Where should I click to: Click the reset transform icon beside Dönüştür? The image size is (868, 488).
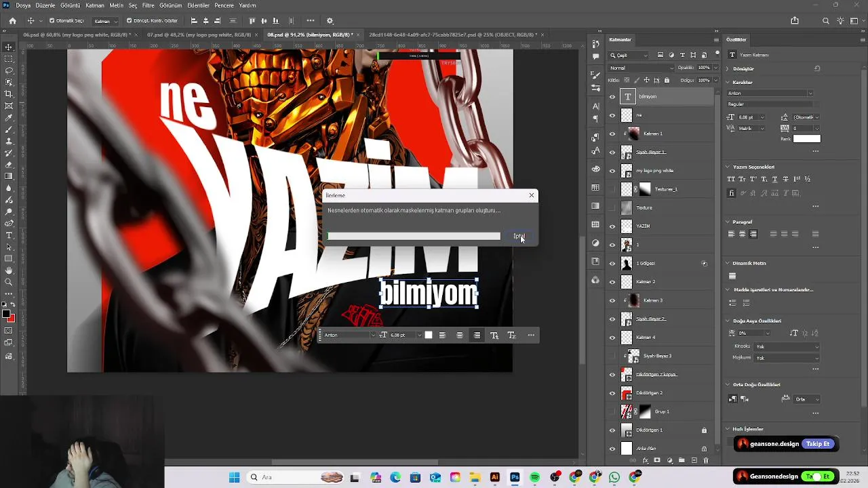point(817,68)
